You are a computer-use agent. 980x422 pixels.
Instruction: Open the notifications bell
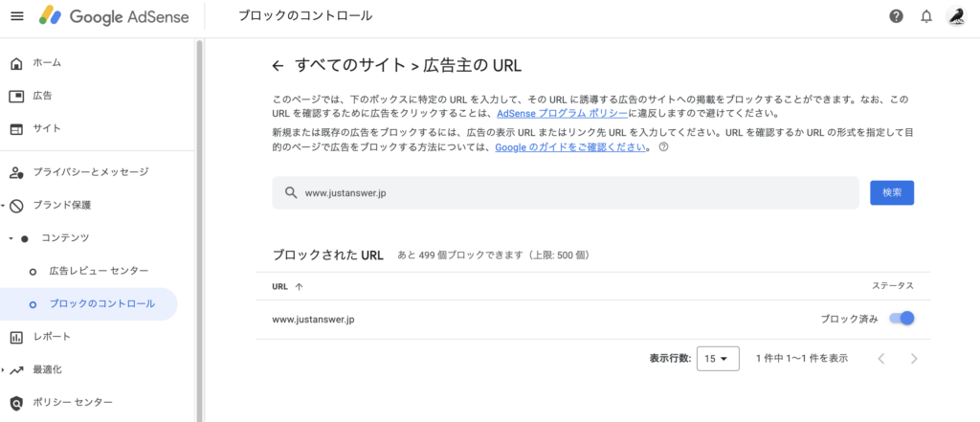[x=925, y=16]
